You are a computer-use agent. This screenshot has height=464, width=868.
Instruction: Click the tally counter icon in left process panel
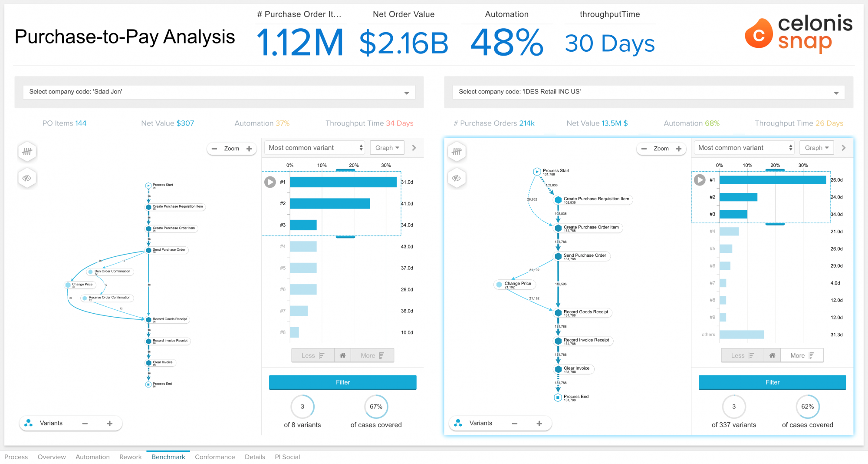pyautogui.click(x=27, y=152)
